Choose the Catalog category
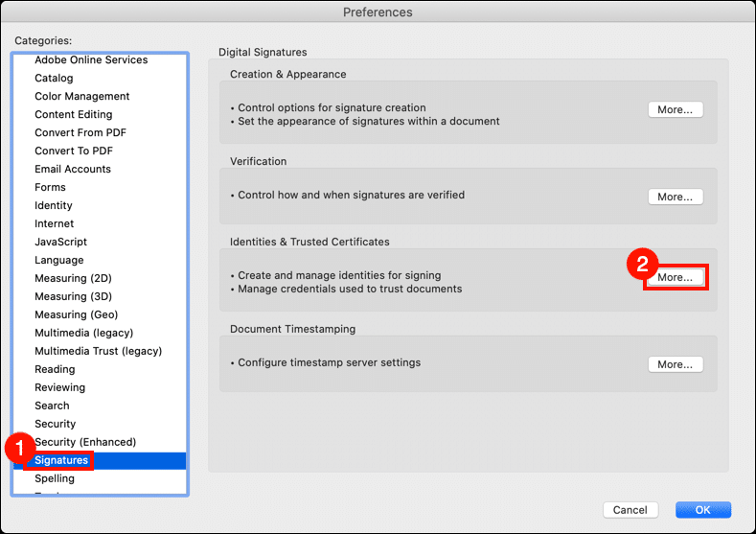Viewport: 756px width, 534px height. [54, 78]
